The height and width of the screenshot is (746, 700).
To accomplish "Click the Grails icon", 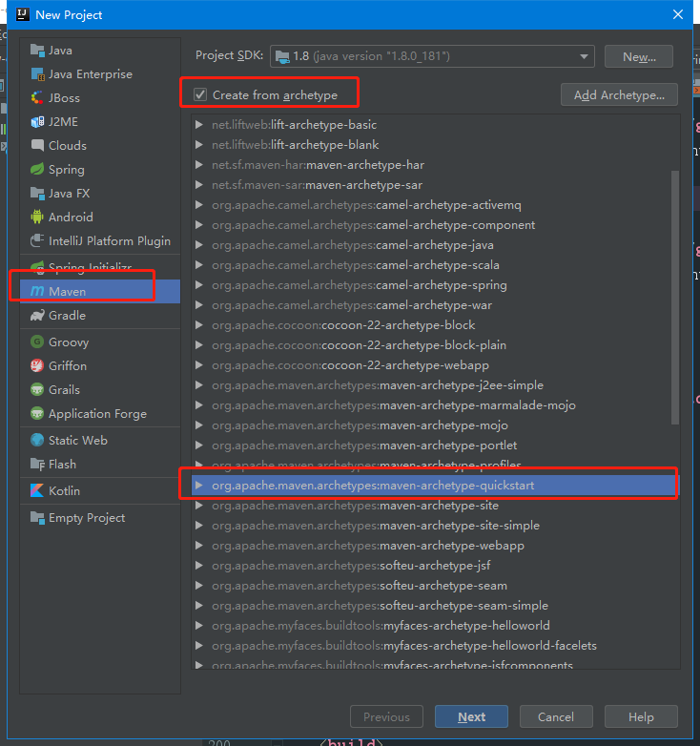I will (x=37, y=389).
